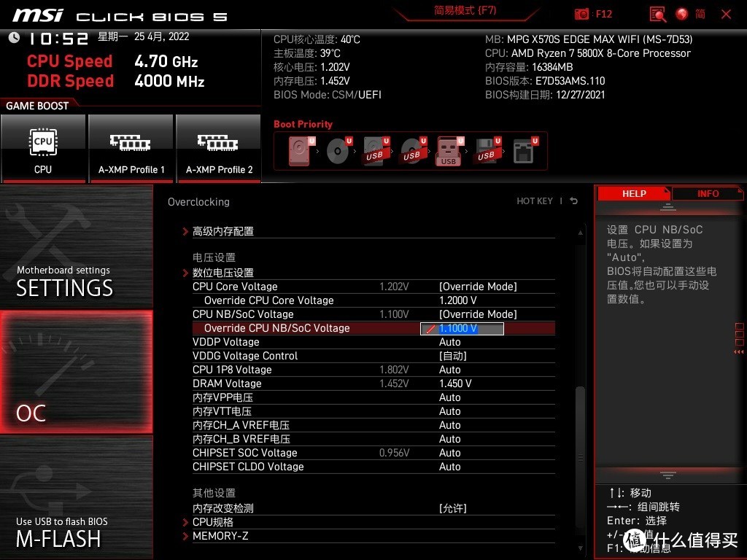Select the CPU NB/SoC Voltage row label
The image size is (747, 560).
[243, 314]
